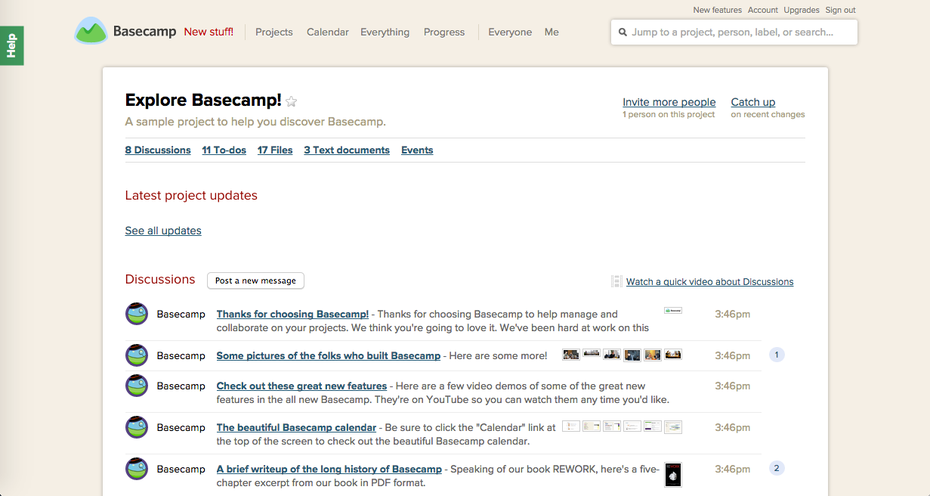Focus the Jump to a project search field
The width and height of the screenshot is (930, 496).
click(x=734, y=32)
